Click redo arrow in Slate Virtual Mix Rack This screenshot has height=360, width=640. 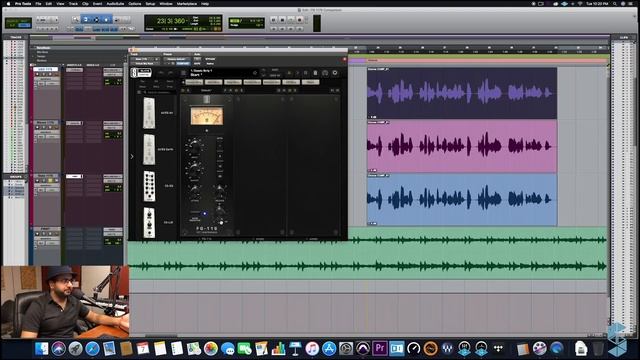pyautogui.click(x=170, y=73)
